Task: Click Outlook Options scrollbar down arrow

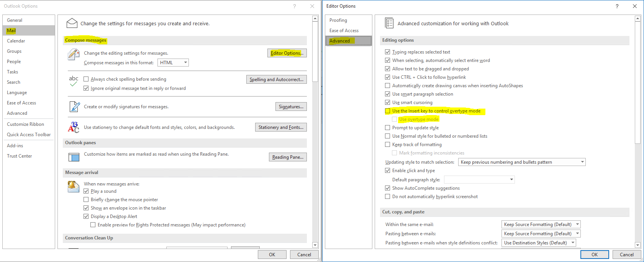Action: click(x=315, y=245)
